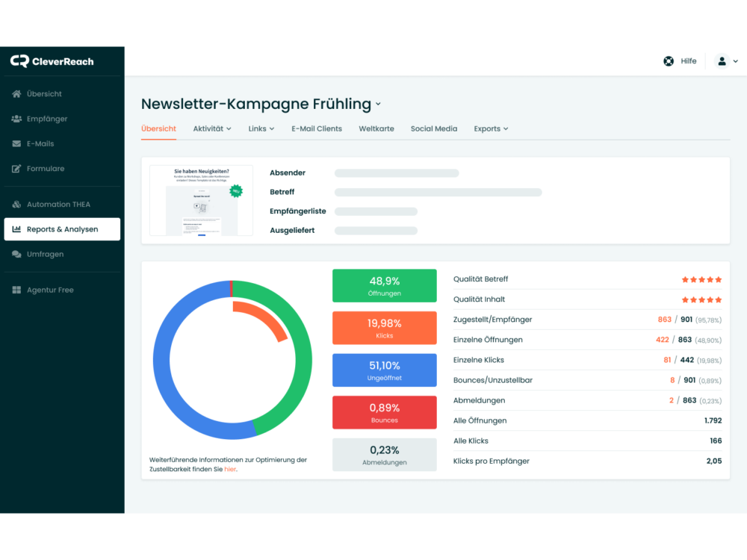Click the 'hier' link below the chart
Image resolution: width=747 pixels, height=560 pixels.
coord(230,470)
